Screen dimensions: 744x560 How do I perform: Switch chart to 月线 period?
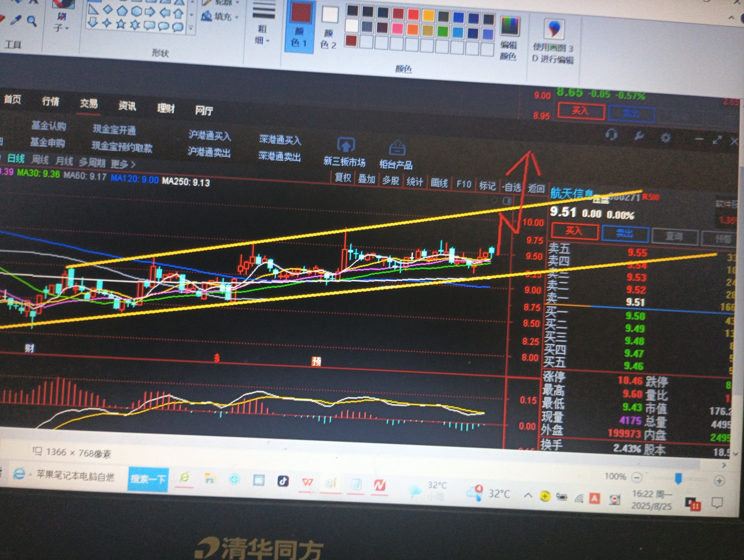[x=64, y=161]
